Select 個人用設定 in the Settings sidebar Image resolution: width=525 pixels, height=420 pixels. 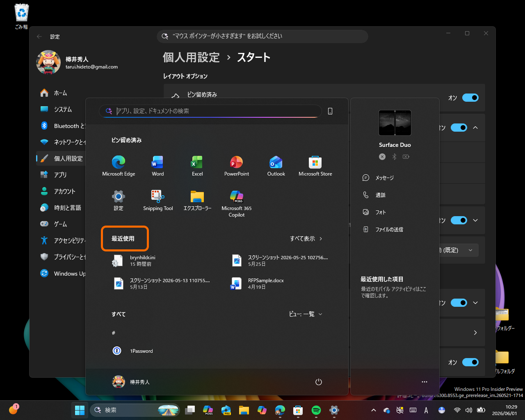click(x=61, y=158)
